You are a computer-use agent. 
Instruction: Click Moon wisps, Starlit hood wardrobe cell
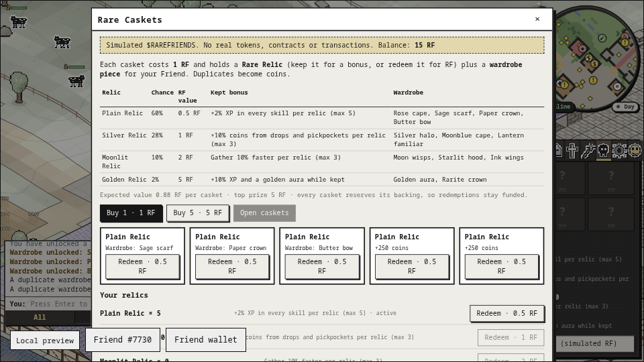click(458, 158)
